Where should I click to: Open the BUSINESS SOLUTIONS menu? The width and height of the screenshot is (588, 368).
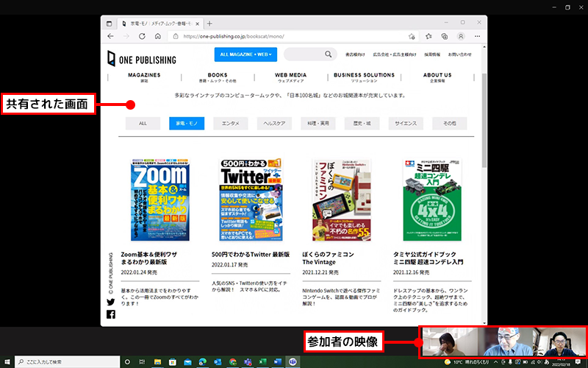click(364, 77)
